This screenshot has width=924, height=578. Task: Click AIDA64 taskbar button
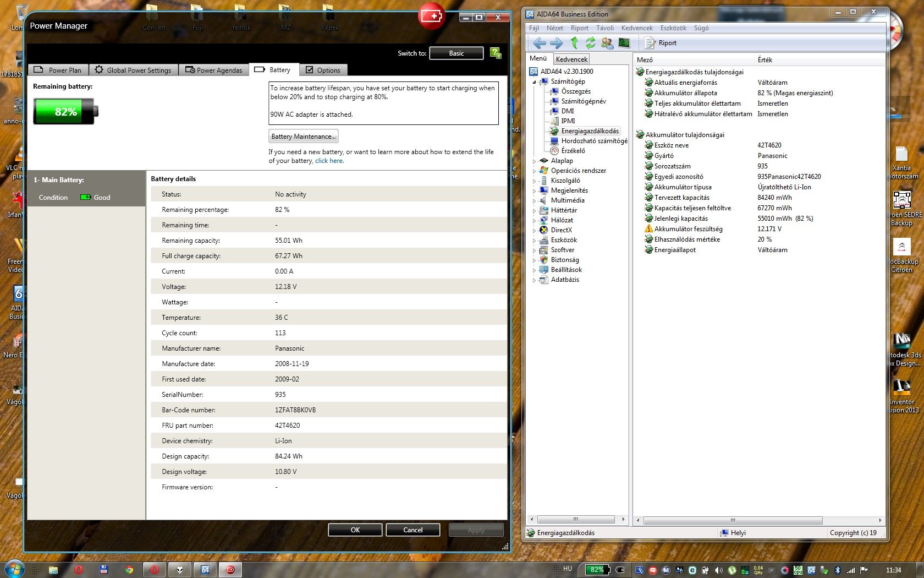[205, 570]
